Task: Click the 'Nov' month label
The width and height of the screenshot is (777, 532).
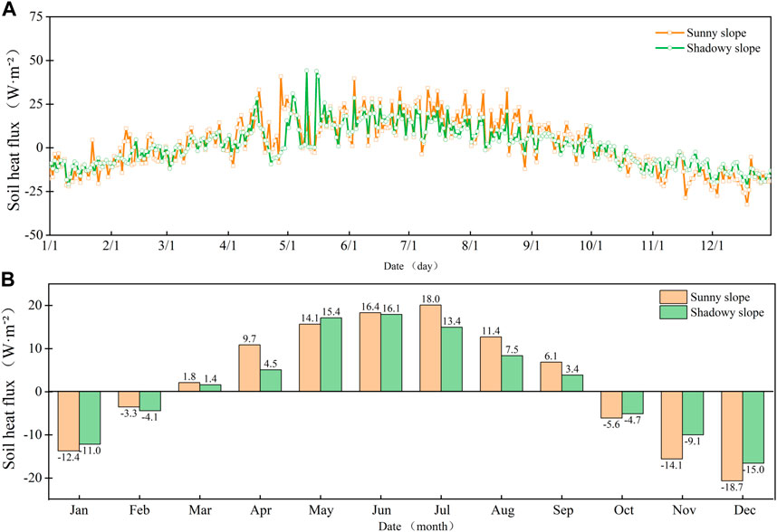Action: (x=685, y=509)
